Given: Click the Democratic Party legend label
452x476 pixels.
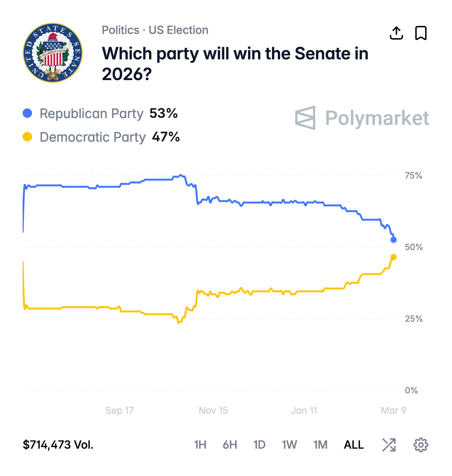Looking at the screenshot, I should [x=93, y=137].
